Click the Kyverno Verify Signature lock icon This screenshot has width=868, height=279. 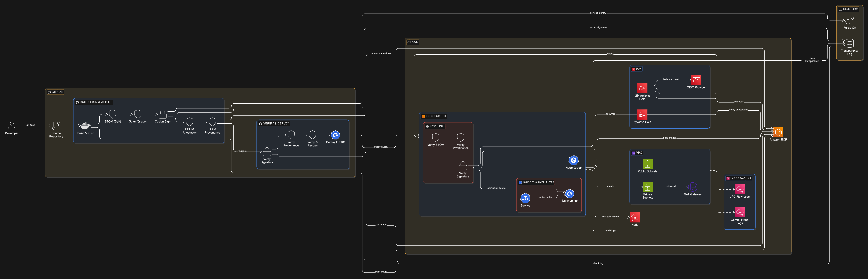463,166
